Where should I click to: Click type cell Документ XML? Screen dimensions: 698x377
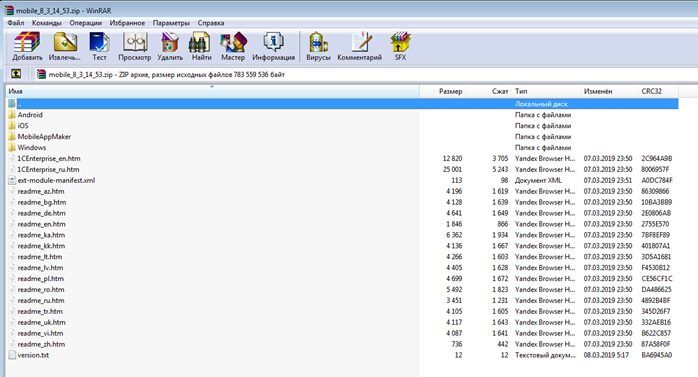point(538,180)
